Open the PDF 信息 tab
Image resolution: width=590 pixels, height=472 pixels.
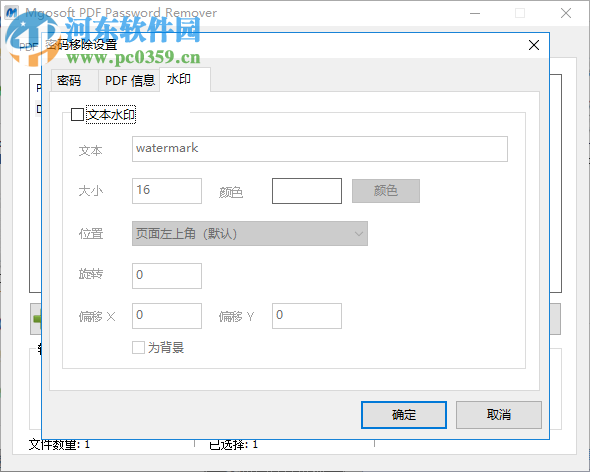click(129, 80)
